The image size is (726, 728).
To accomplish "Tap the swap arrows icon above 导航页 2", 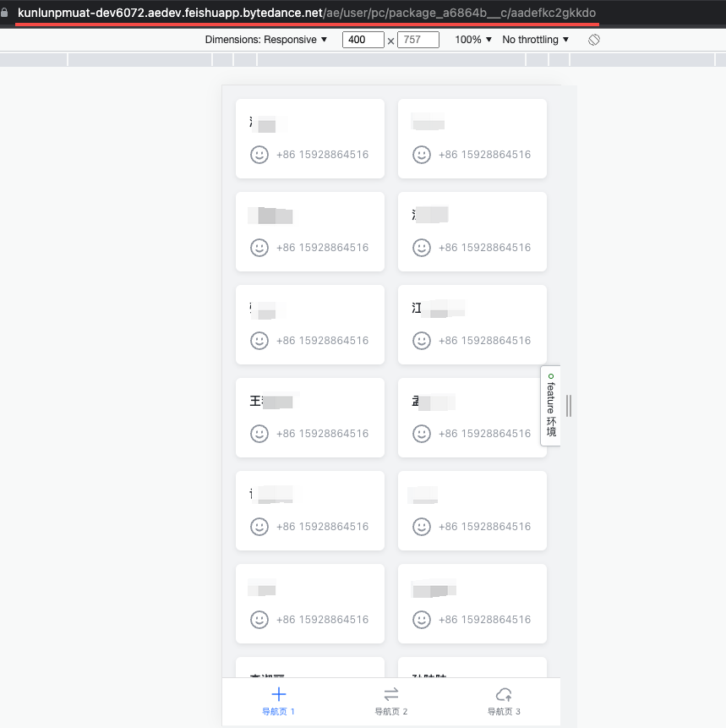I will click(x=390, y=694).
